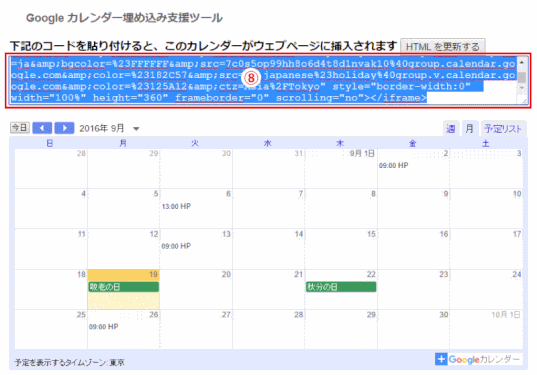537x375 pixels.
Task: Click the 9月 1日 date label
Action: point(362,153)
